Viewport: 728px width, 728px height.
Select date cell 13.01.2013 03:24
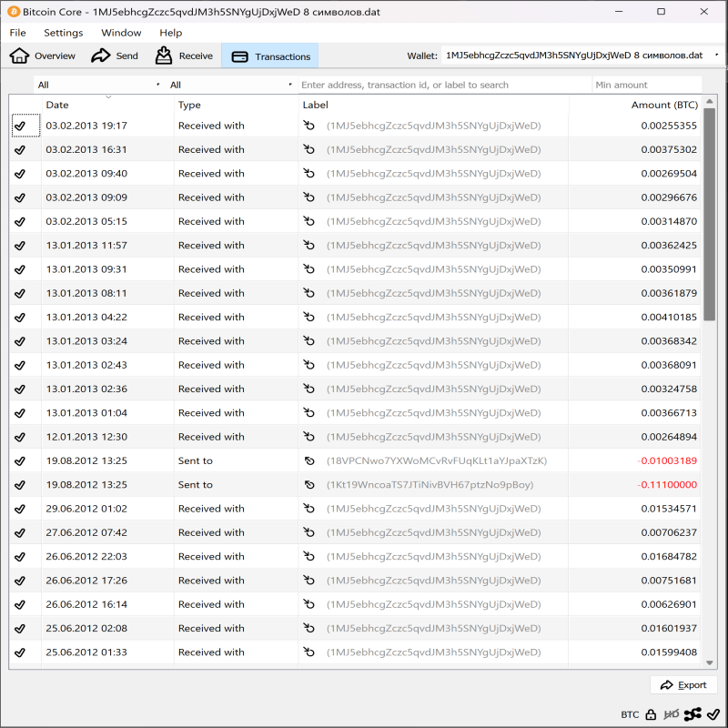click(86, 341)
